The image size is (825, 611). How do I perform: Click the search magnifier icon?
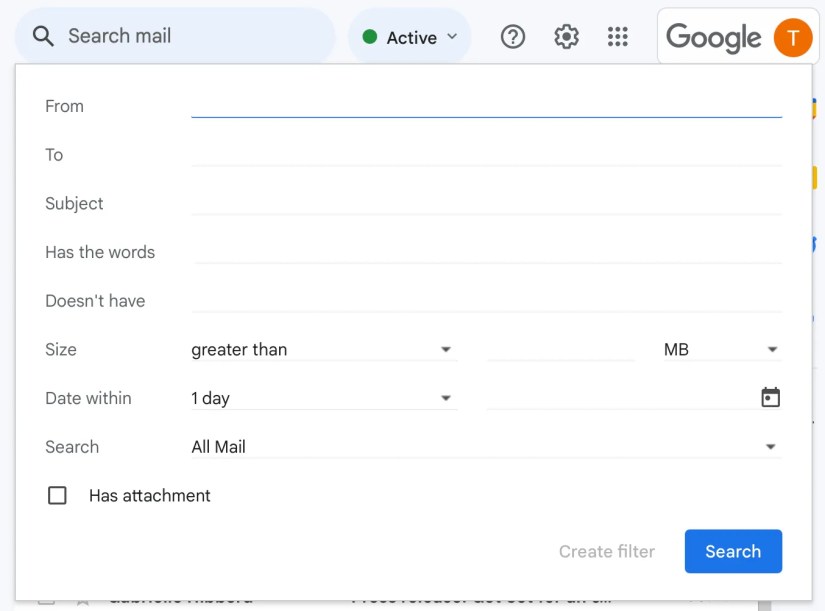[x=43, y=36]
